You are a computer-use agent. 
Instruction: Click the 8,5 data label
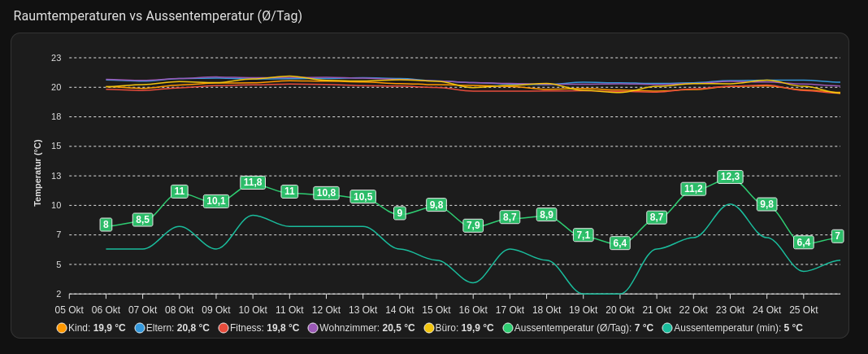point(143,220)
